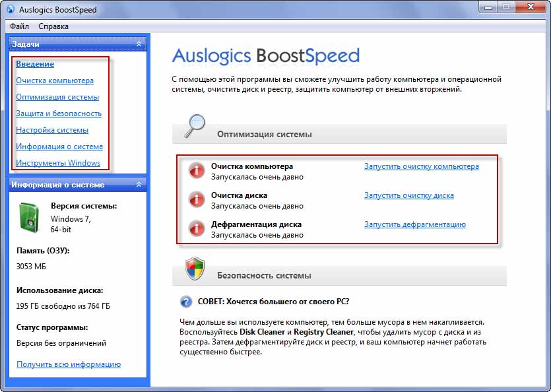Click the Оптимизация системы section header
This screenshot has height=392, width=551.
point(339,134)
